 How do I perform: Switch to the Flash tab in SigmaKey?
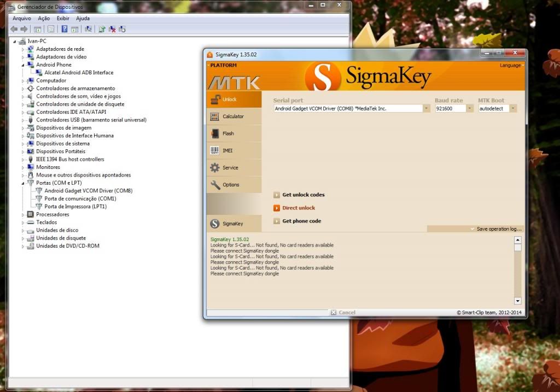click(x=234, y=133)
